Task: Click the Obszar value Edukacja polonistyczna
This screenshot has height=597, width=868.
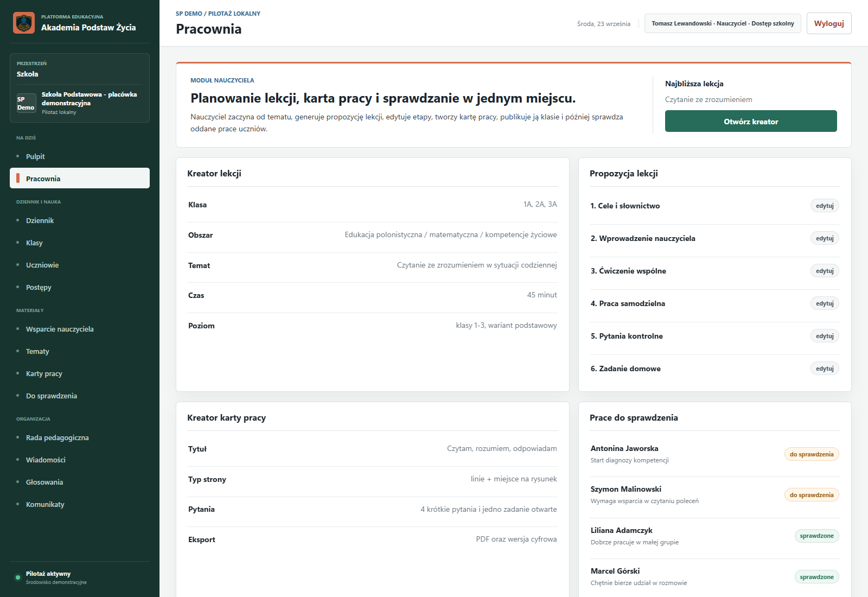Action: pos(451,234)
